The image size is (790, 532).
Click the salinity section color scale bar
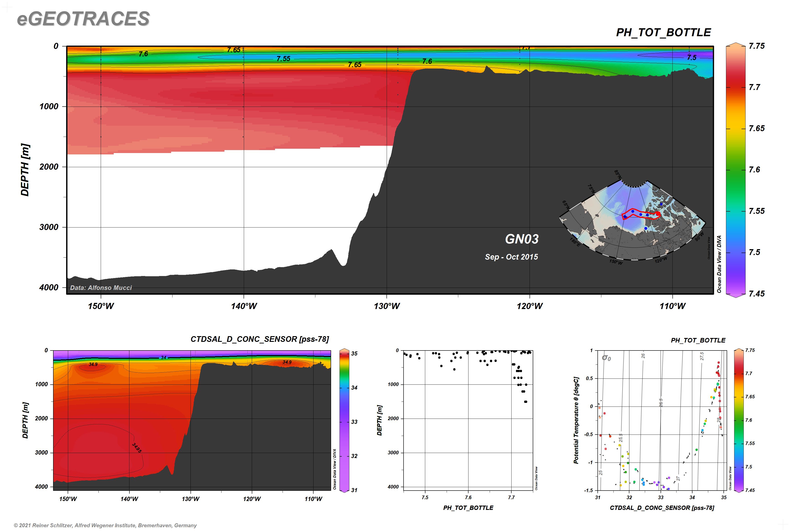click(344, 420)
